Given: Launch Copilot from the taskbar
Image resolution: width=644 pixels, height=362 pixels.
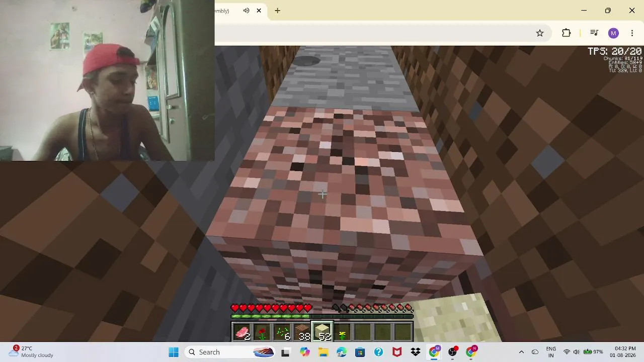Looking at the screenshot, I should coord(305,352).
